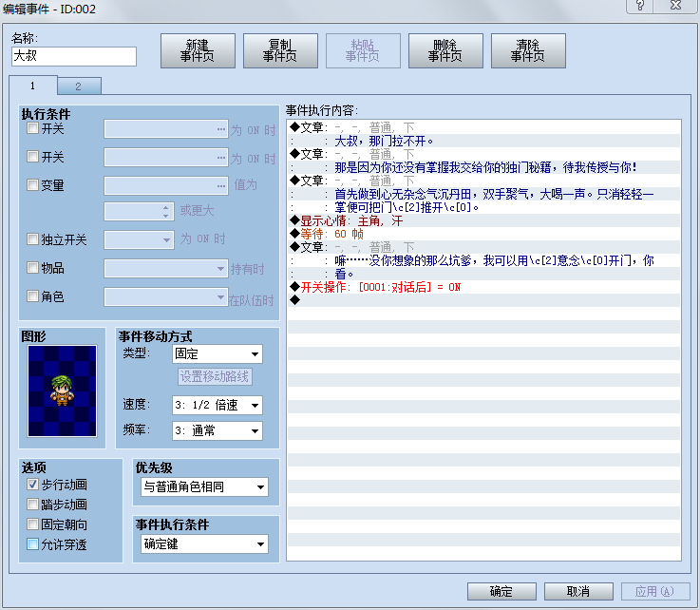The width and height of the screenshot is (700, 610).
Task: Check the 角色 condition checkbox
Action: click(32, 296)
